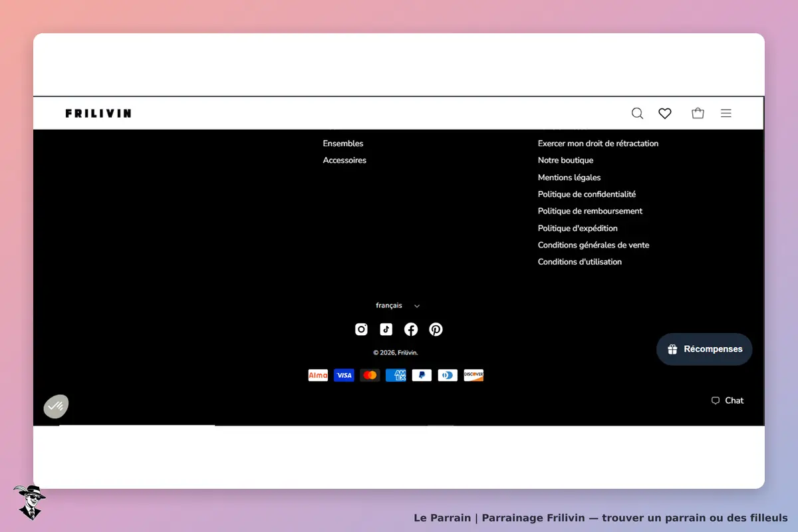The image size is (798, 532).
Task: Open Conditions générales de vente
Action: [593, 245]
